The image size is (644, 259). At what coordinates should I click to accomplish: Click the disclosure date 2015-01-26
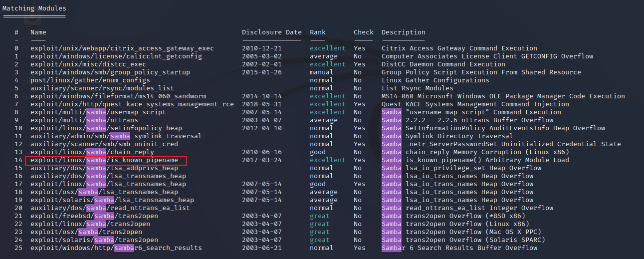[262, 72]
